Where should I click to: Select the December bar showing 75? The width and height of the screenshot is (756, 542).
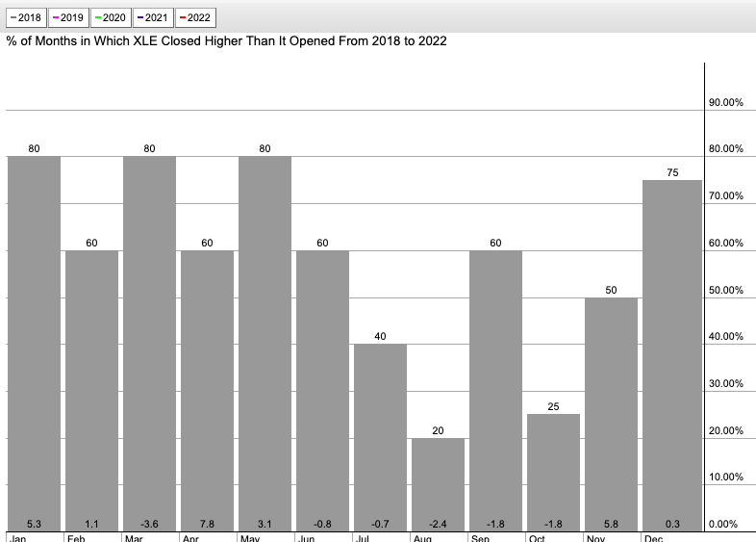[671, 353]
